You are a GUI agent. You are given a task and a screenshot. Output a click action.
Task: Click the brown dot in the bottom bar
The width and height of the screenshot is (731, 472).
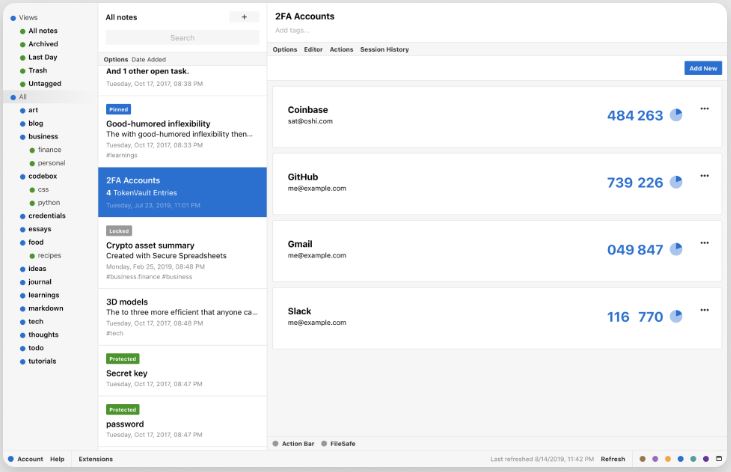pos(642,459)
